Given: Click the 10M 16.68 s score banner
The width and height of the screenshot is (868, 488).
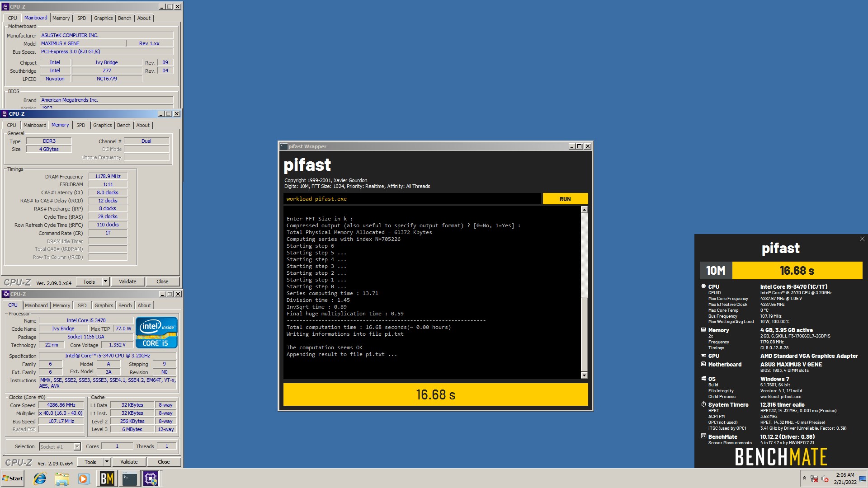Looking at the screenshot, I should (x=781, y=271).
